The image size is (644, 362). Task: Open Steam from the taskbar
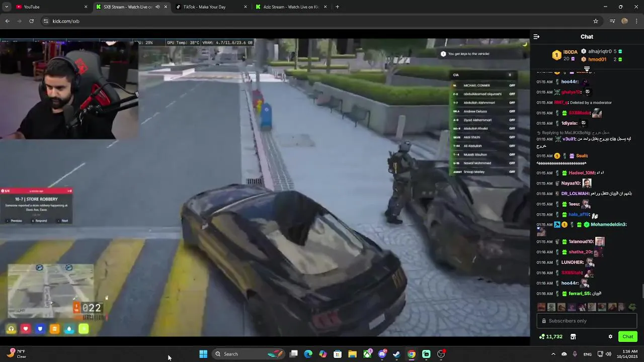pos(397,354)
